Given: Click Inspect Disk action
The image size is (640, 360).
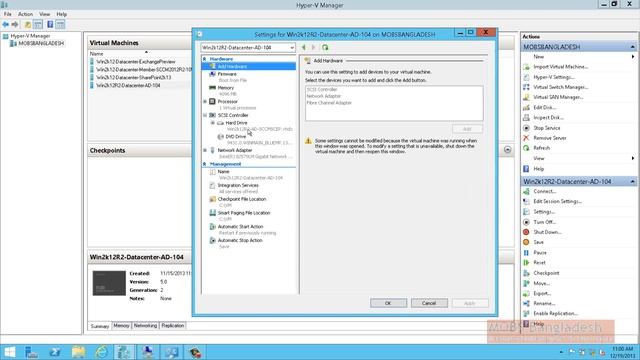Looking at the screenshot, I should 548,118.
